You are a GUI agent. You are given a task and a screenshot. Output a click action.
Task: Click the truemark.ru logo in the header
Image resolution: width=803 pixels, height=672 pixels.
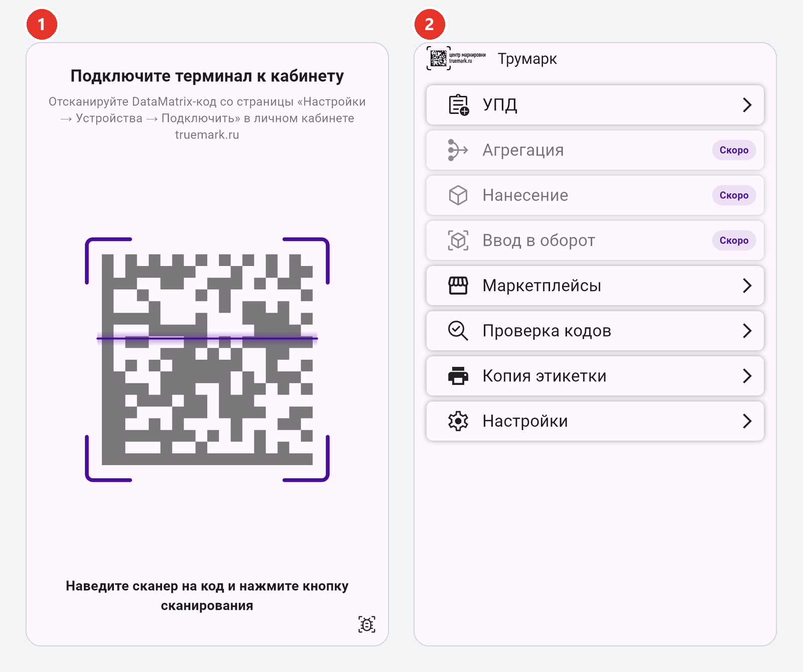tap(456, 58)
